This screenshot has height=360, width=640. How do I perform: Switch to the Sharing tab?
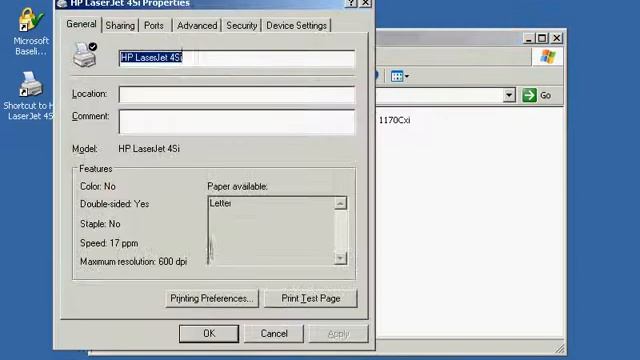(120, 25)
